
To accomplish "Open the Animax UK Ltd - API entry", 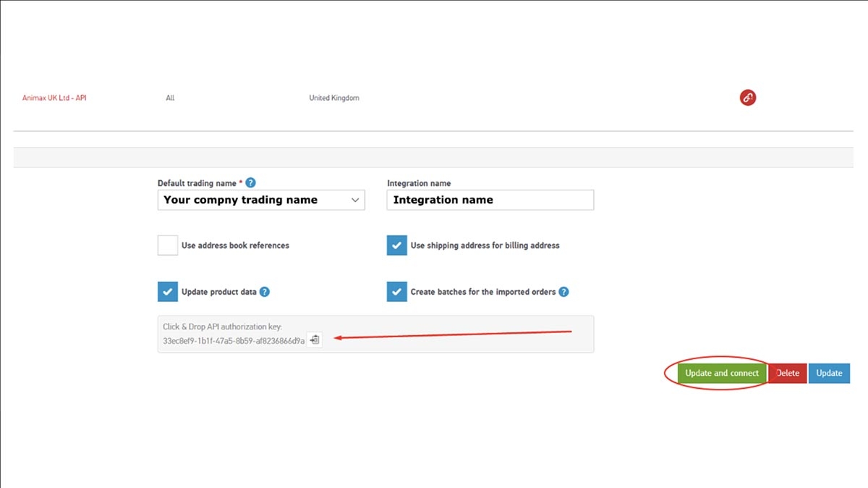I will pos(54,97).
